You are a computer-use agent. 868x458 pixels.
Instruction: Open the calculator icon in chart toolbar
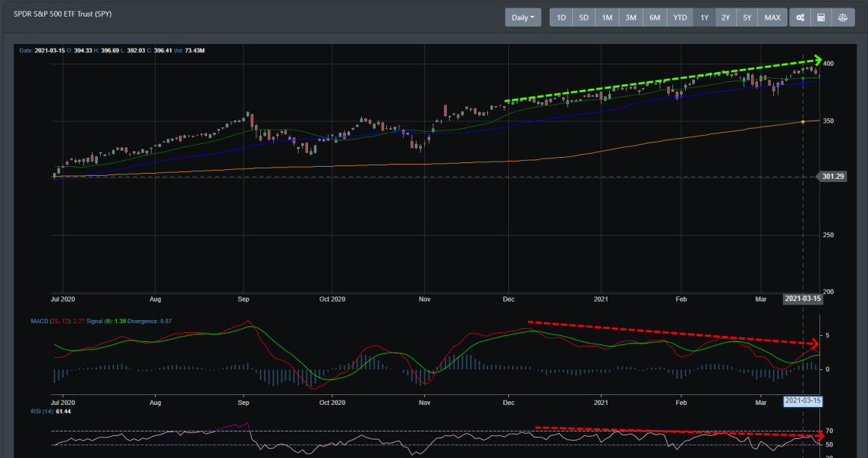[x=821, y=17]
